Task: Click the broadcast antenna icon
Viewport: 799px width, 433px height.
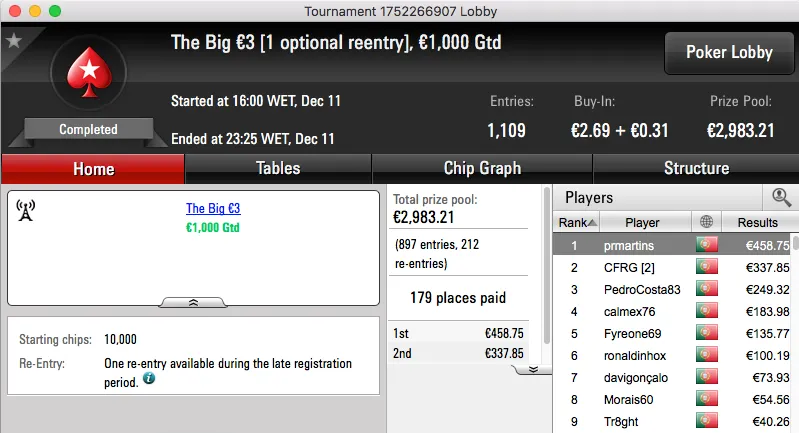Action: (x=26, y=210)
